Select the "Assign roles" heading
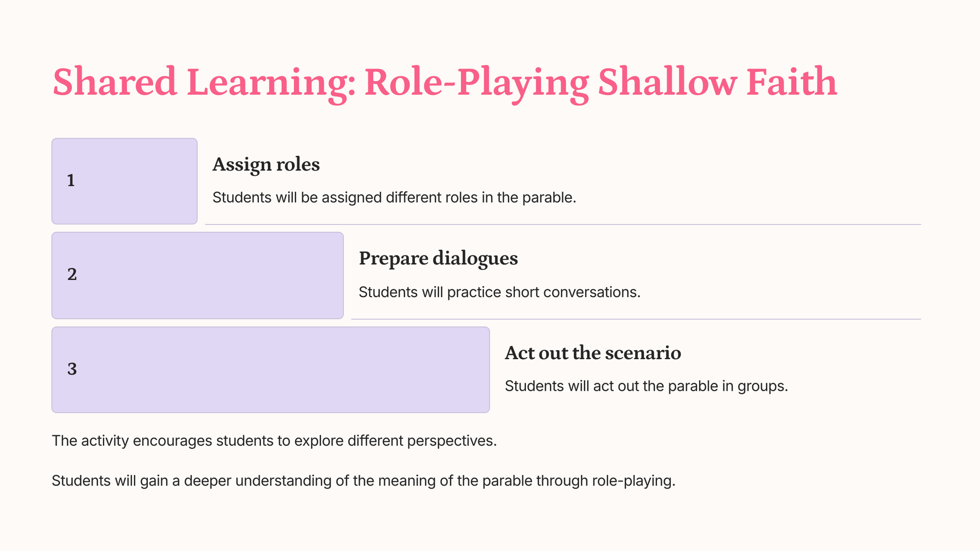 click(x=266, y=165)
